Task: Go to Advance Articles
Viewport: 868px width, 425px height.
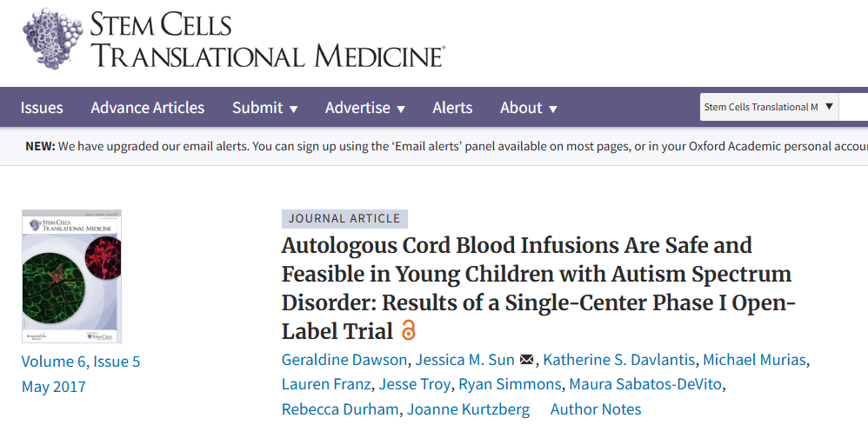Action: [x=148, y=108]
